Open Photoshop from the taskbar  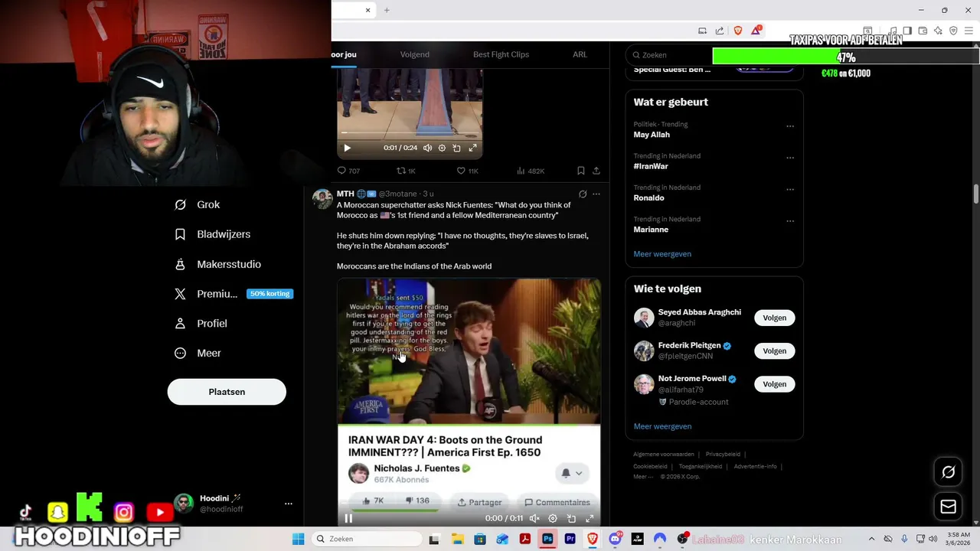(x=547, y=539)
